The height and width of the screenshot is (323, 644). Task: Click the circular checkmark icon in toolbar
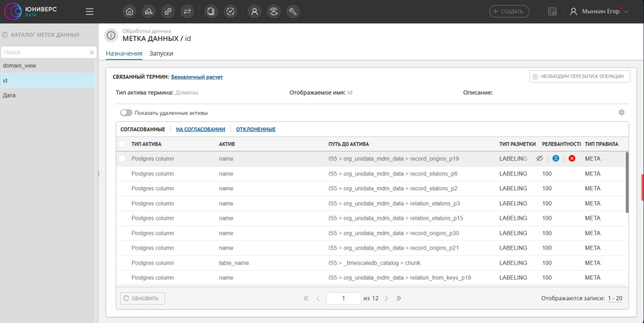point(230,11)
